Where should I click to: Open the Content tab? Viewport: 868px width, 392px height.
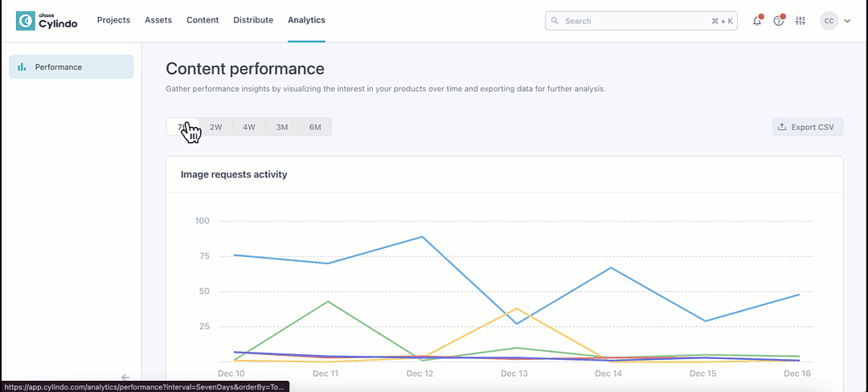pos(203,20)
